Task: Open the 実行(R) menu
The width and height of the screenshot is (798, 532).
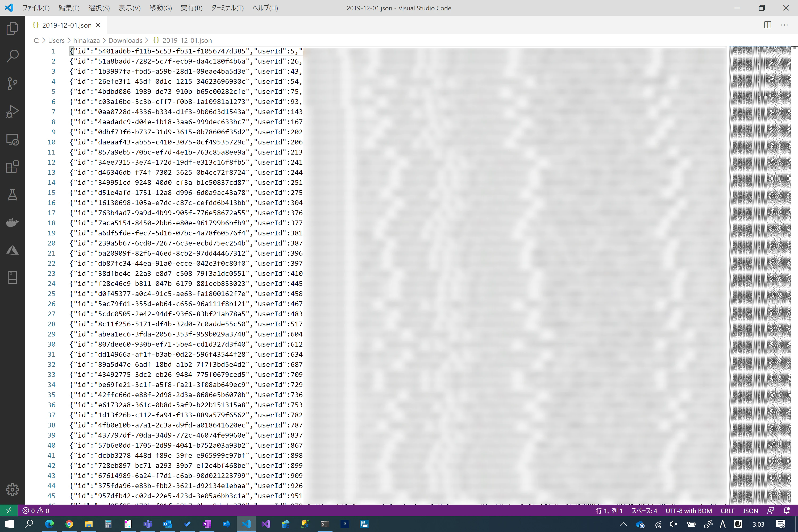Action: [191, 8]
